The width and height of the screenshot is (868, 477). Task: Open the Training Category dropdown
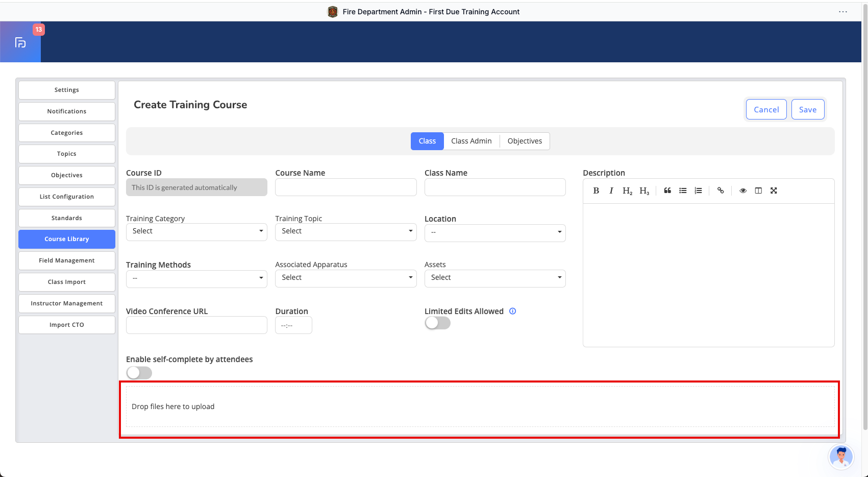[196, 231]
